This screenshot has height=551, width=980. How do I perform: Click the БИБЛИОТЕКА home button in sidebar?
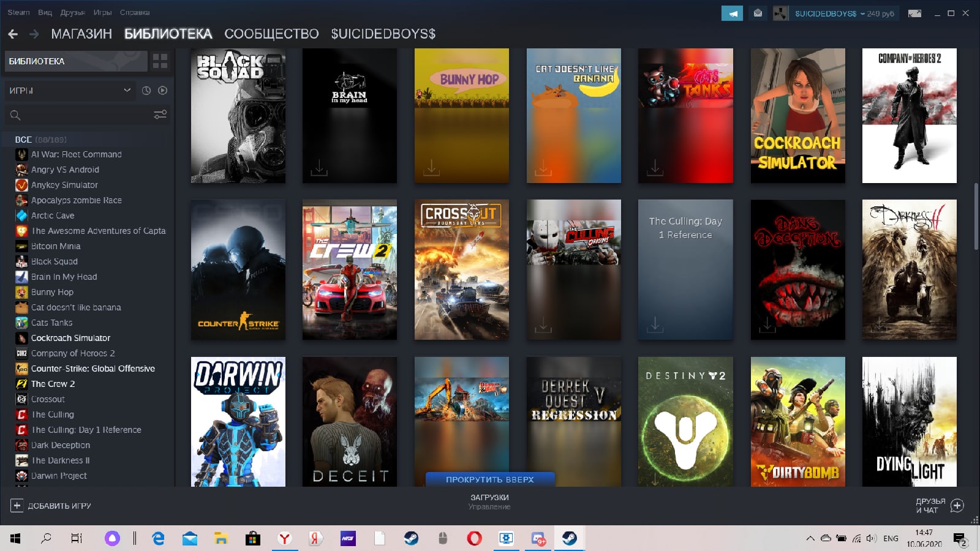click(76, 61)
